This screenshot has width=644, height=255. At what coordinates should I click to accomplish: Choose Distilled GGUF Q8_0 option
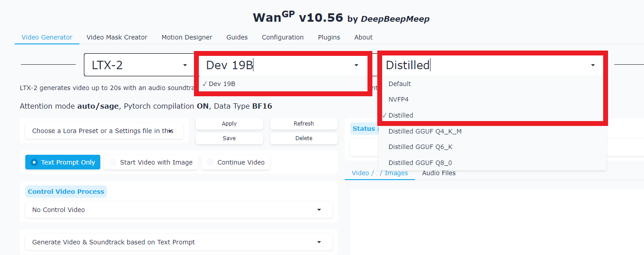click(492, 163)
